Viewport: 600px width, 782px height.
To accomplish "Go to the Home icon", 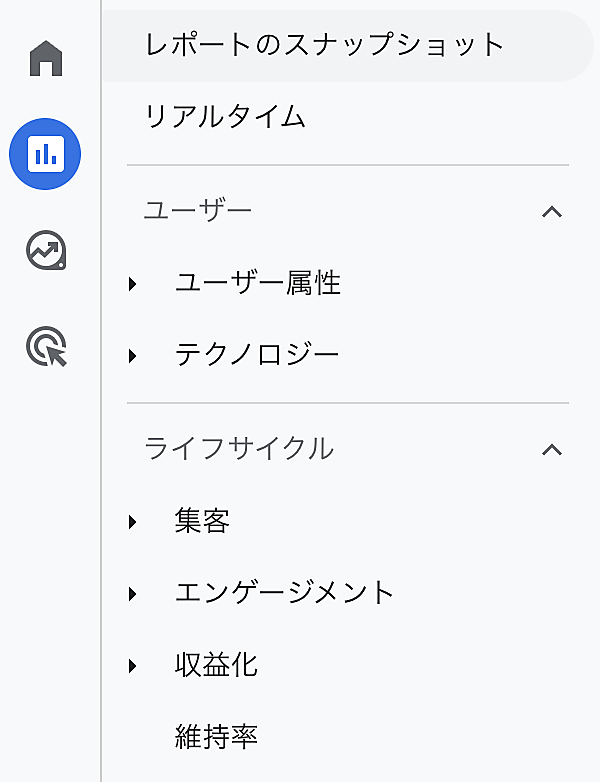I will click(46, 59).
